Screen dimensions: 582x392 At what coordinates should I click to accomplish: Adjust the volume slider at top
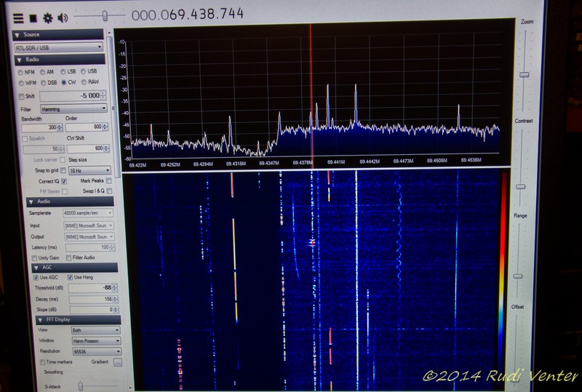pos(105,16)
